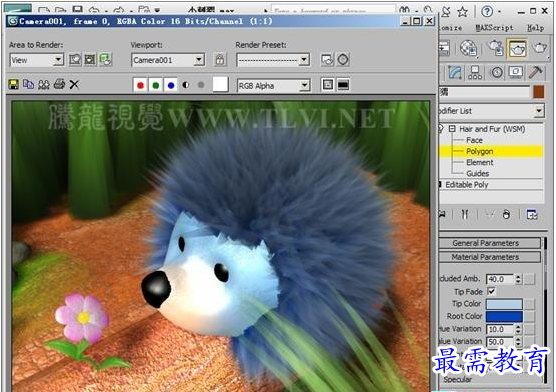Image resolution: width=556 pixels, height=392 pixels.
Task: Click Configure Modifier Sets icon
Action: click(532, 214)
